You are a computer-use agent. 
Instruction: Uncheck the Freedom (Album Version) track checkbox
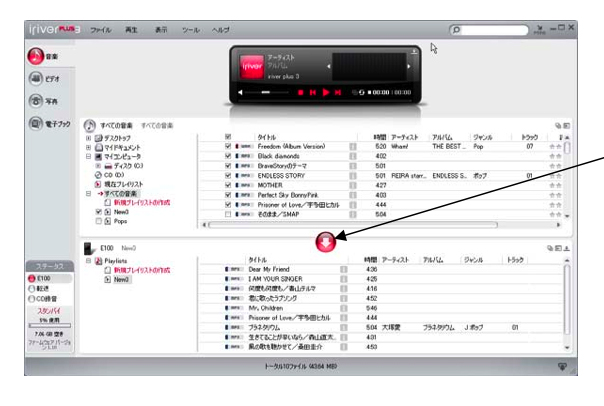(x=228, y=147)
